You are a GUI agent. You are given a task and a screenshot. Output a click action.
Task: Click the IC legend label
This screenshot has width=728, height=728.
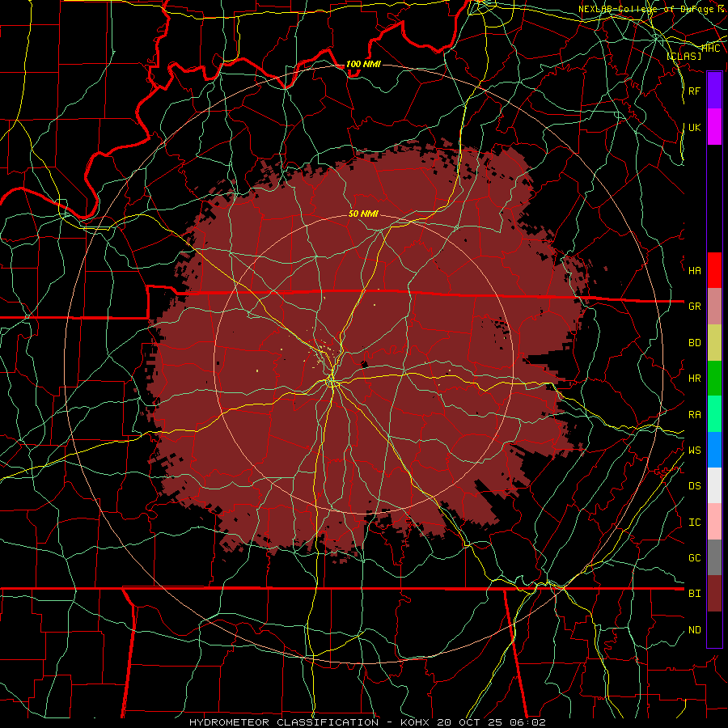(695, 523)
